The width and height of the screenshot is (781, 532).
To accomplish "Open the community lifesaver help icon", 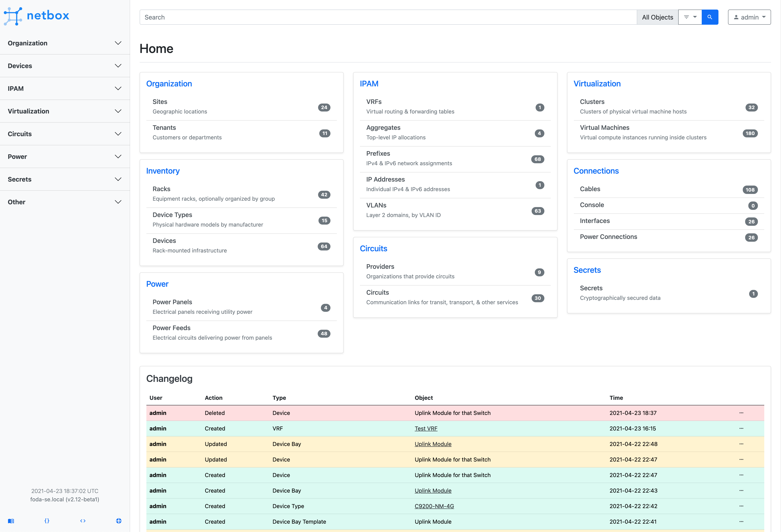I will coord(118,521).
